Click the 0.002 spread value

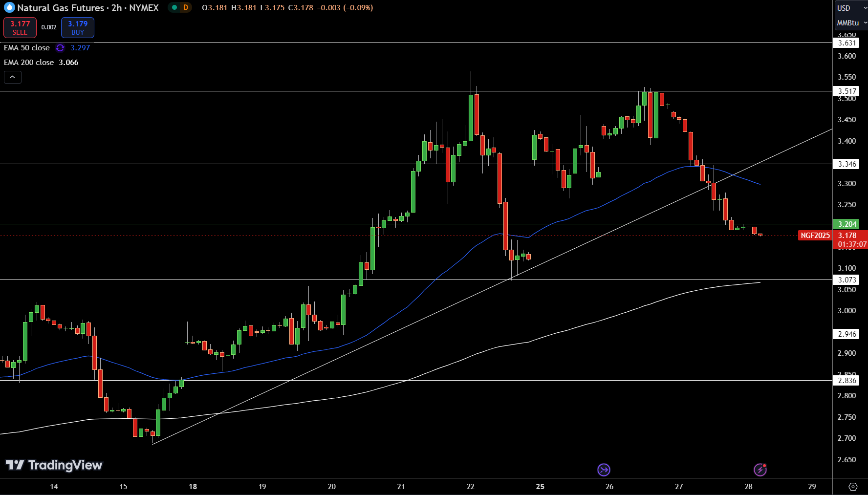[49, 27]
